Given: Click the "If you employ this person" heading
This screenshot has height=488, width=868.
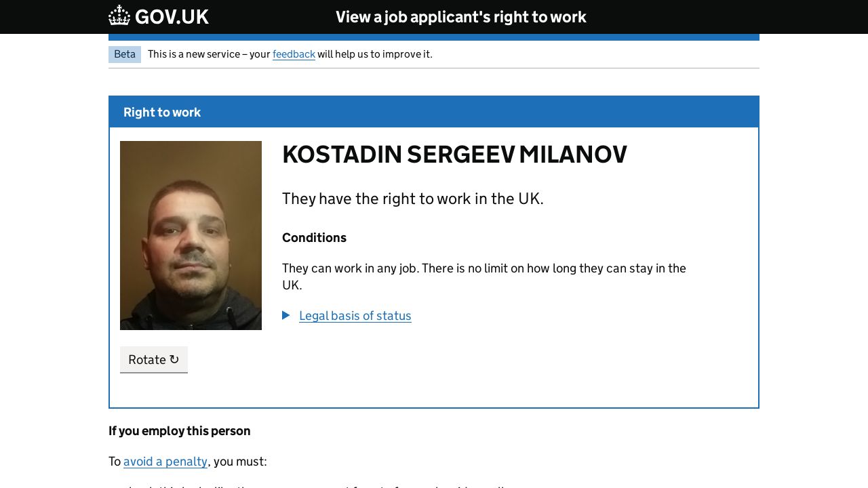Looking at the screenshot, I should point(179,431).
